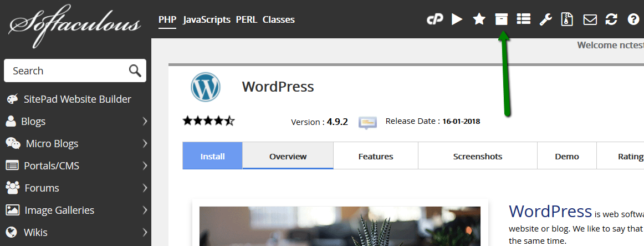Image resolution: width=644 pixels, height=246 pixels.
Task: Open the task list icon
Action: pos(523,19)
